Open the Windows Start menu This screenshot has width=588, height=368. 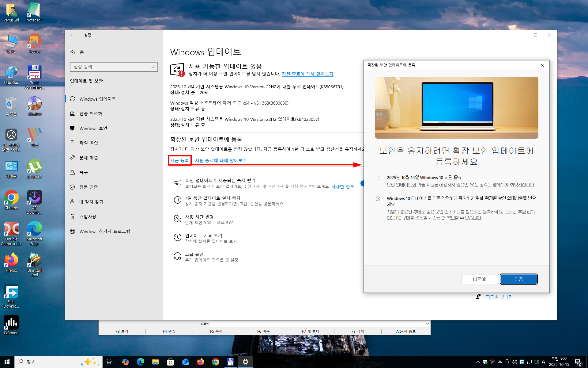[7, 362]
